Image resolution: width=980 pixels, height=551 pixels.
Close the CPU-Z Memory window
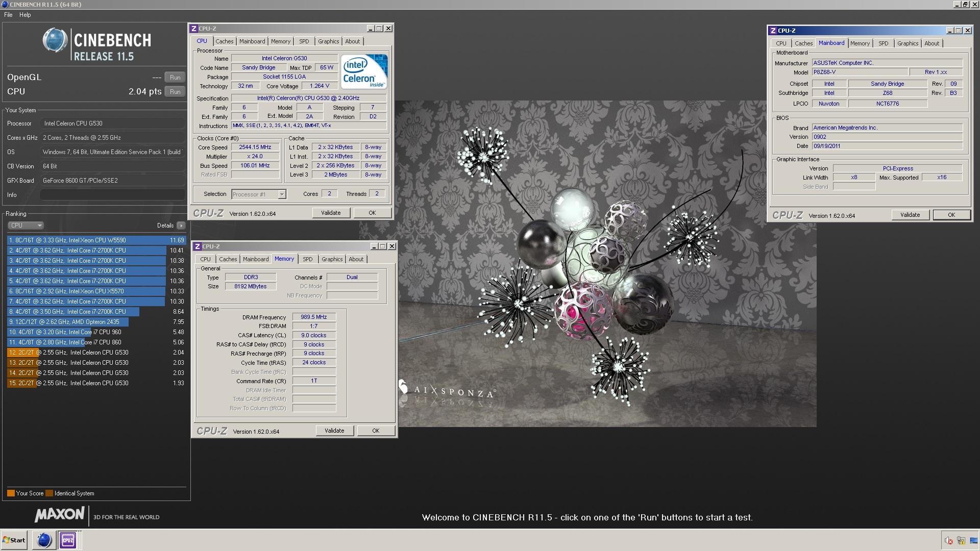(x=392, y=246)
